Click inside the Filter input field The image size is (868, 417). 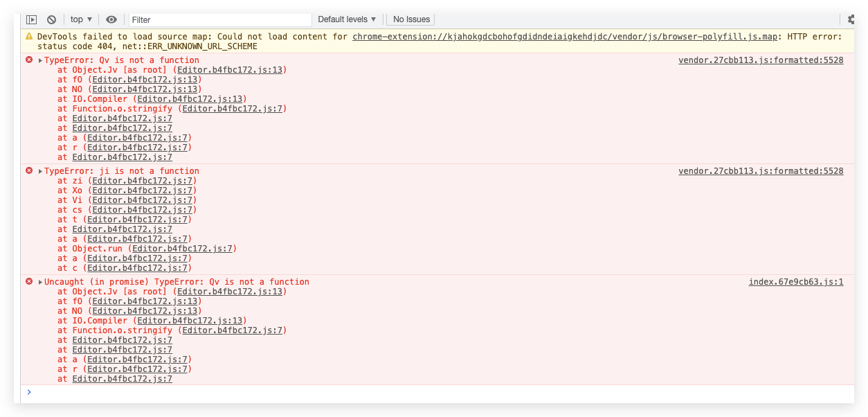pos(220,19)
